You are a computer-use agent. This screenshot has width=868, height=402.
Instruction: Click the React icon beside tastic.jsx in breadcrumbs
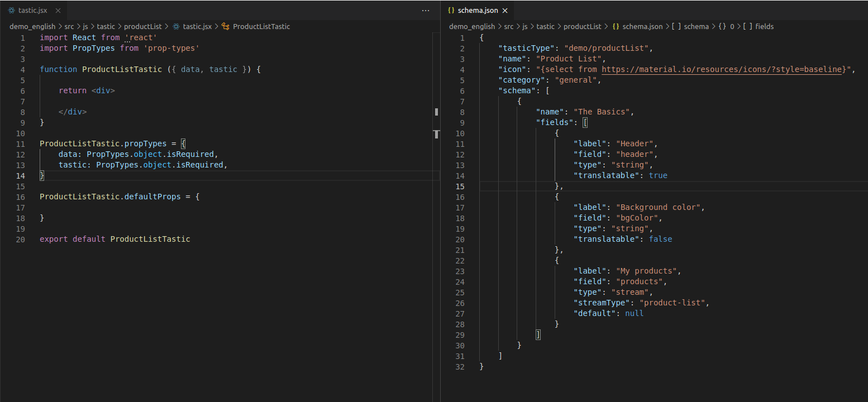(177, 26)
